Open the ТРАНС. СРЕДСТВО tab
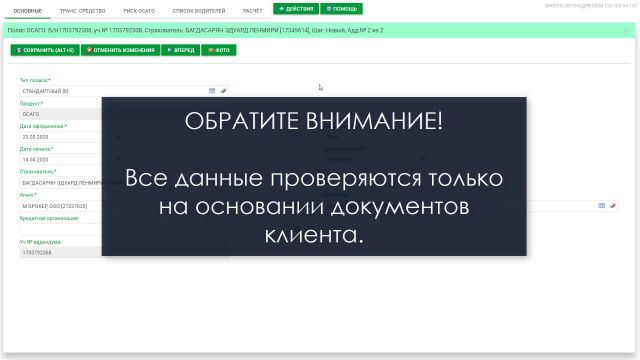Image resolution: width=640 pixels, height=360 pixels. (x=82, y=11)
